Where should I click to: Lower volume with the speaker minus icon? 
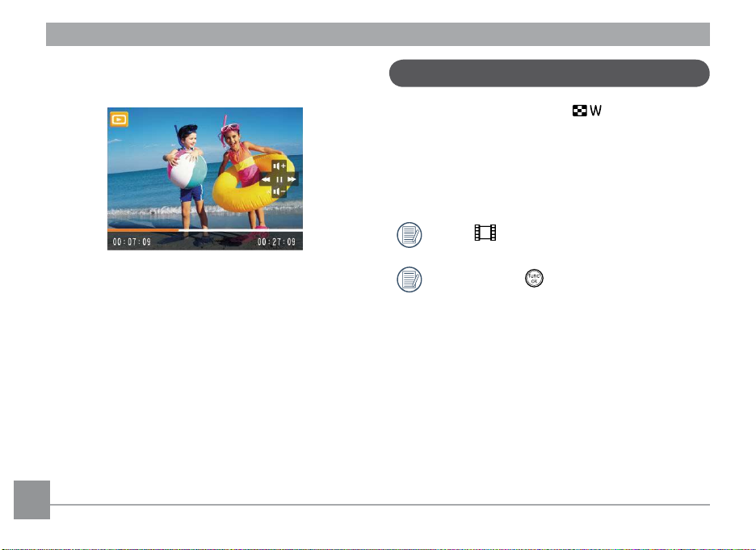279,192
